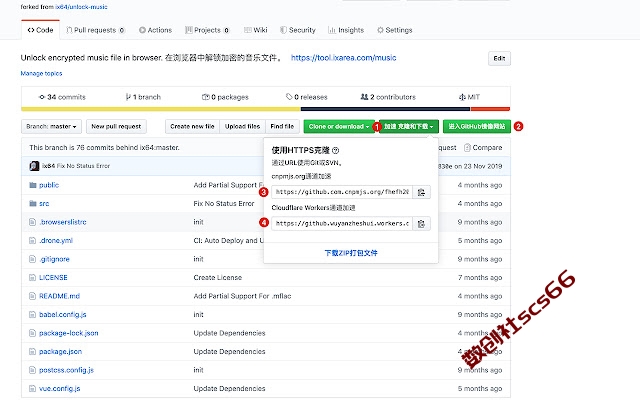Click the .gitignore file icon

(x=33, y=259)
